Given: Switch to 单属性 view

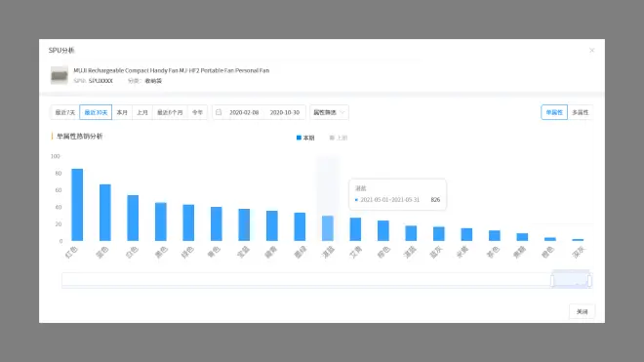Looking at the screenshot, I should pyautogui.click(x=554, y=112).
